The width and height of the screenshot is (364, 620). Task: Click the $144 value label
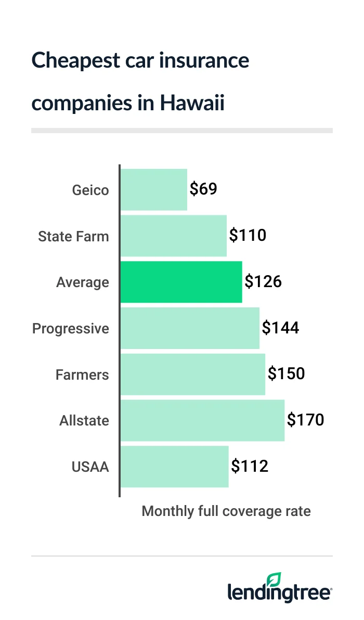(x=280, y=328)
